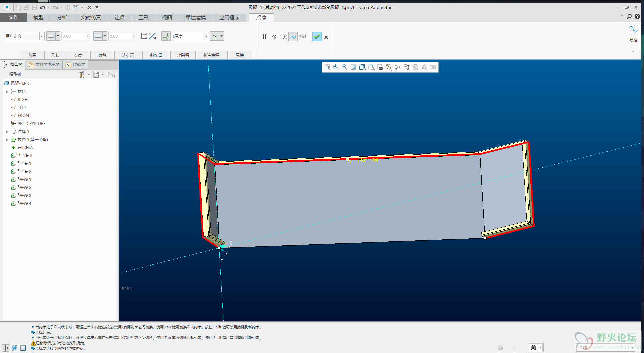The height and width of the screenshot is (353, 644).
Task: Open model tree list display icon
Action: click(96, 74)
